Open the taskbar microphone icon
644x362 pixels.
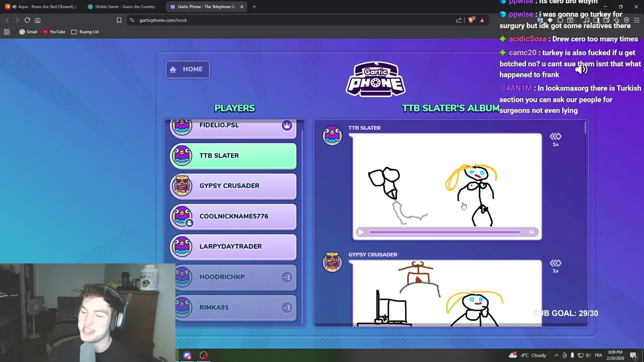click(x=572, y=355)
